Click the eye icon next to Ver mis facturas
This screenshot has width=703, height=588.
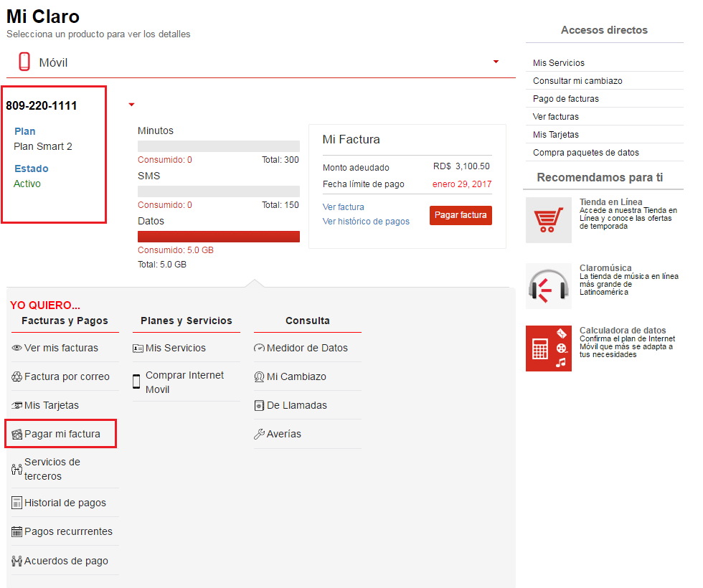[16, 348]
